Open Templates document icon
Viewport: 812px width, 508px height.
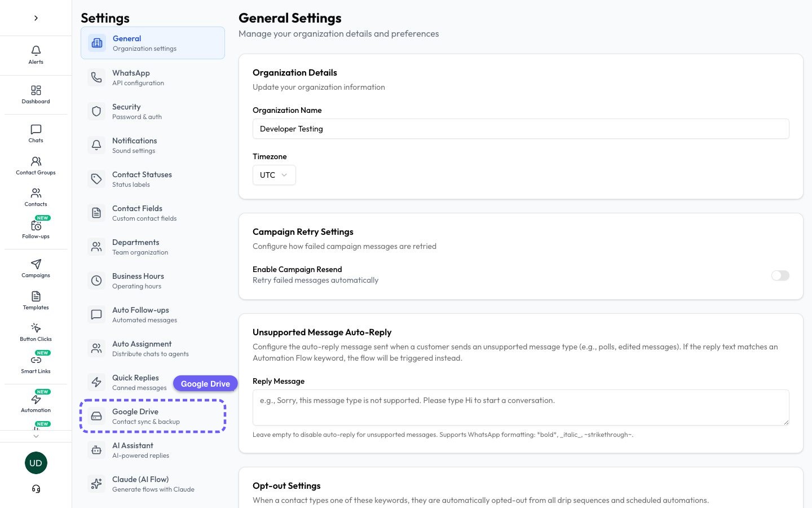pos(36,296)
